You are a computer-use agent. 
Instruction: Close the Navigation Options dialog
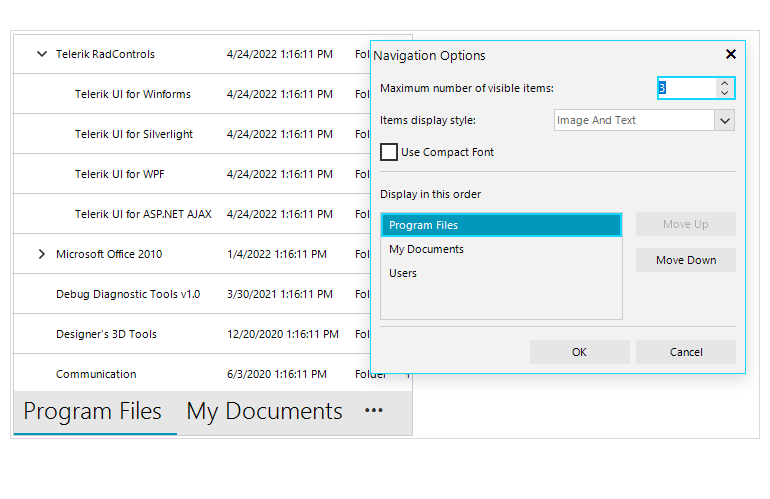point(731,54)
